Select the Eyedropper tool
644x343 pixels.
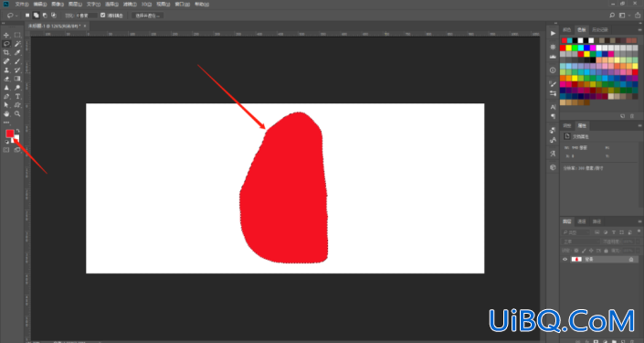17,53
